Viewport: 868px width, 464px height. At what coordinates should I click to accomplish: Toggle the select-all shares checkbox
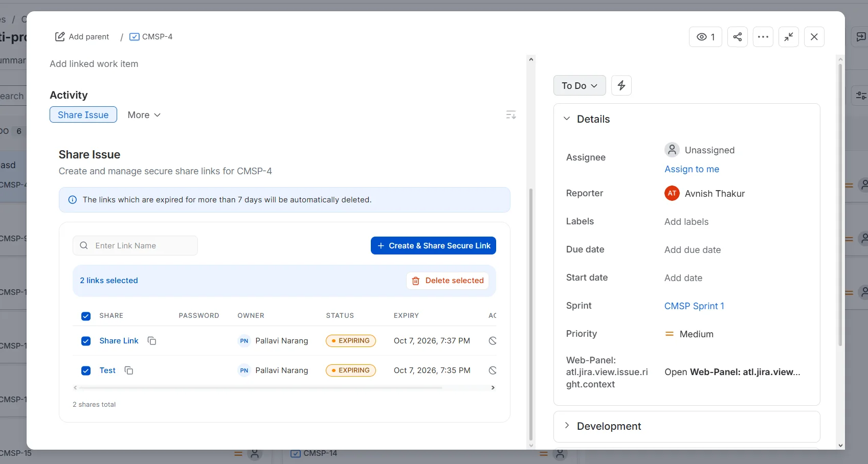click(x=86, y=316)
